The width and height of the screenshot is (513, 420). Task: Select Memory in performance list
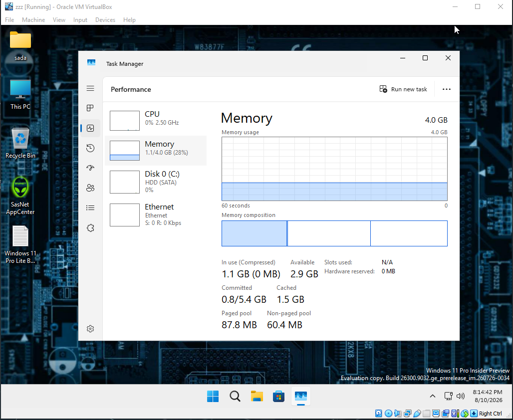pos(156,151)
